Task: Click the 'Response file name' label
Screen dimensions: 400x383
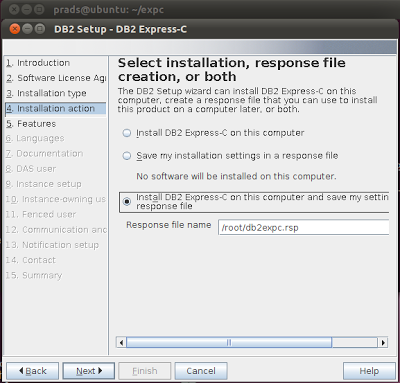Action: [169, 225]
